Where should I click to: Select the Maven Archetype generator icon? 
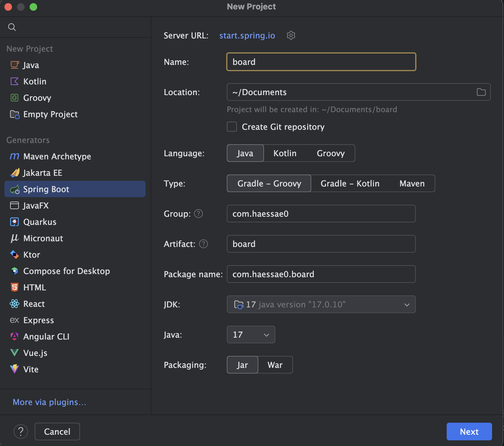click(14, 156)
